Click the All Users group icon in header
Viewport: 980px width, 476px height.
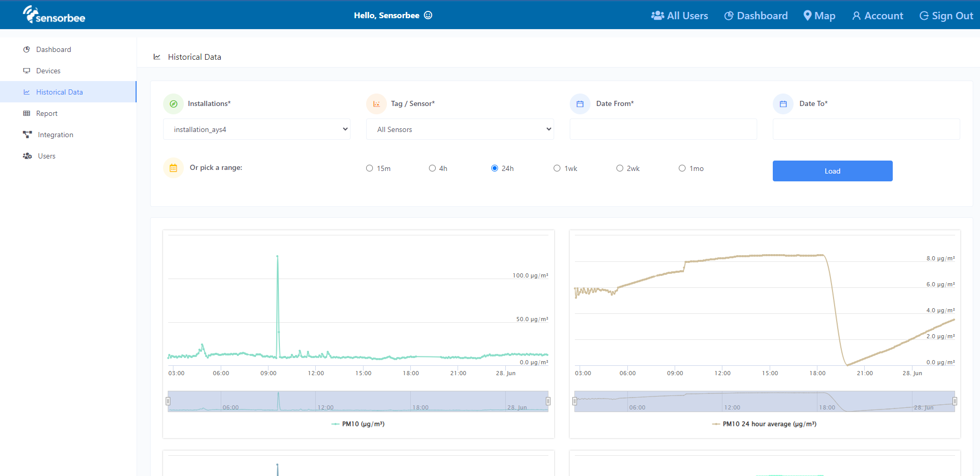pyautogui.click(x=657, y=16)
